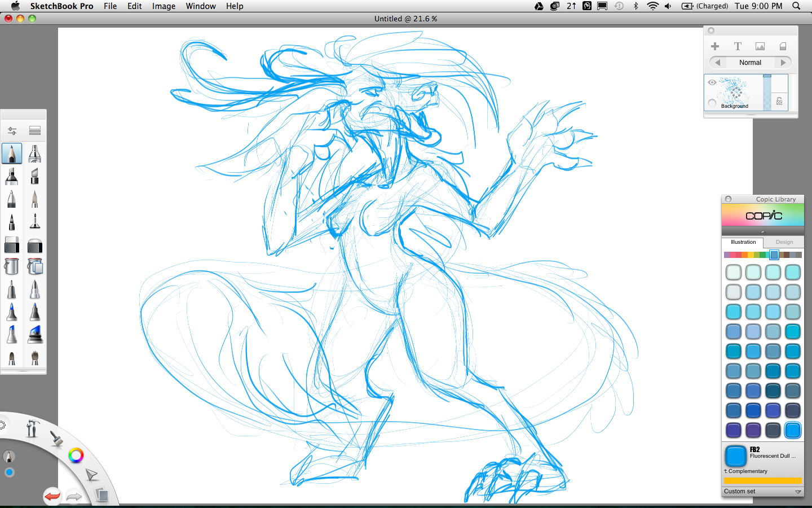Open the Edit menu

tap(135, 6)
